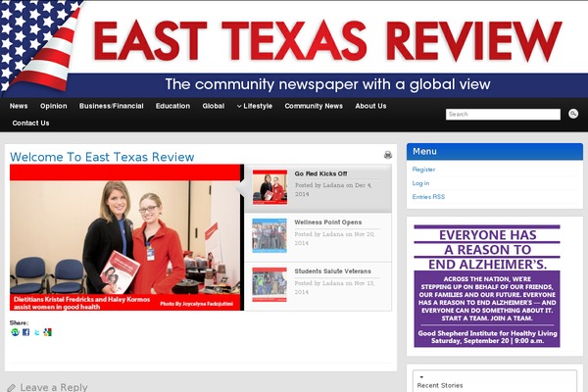Share the post via Twitter icon

[x=37, y=332]
